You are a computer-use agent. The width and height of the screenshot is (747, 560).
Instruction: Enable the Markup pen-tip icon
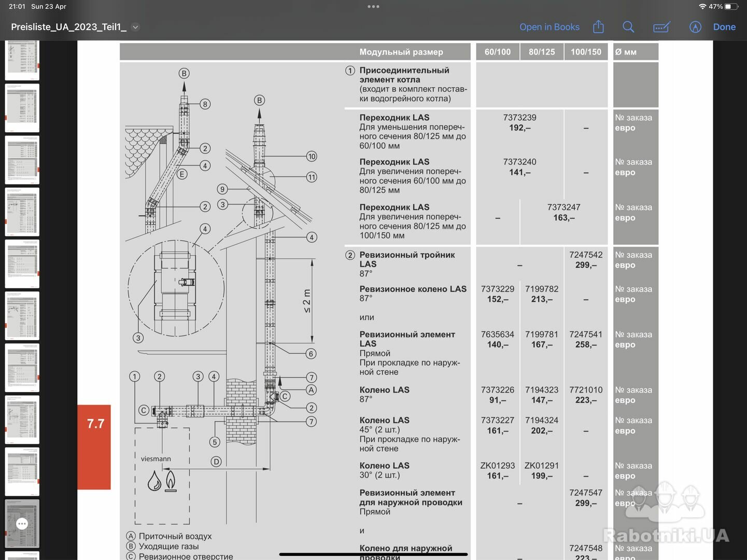click(695, 27)
